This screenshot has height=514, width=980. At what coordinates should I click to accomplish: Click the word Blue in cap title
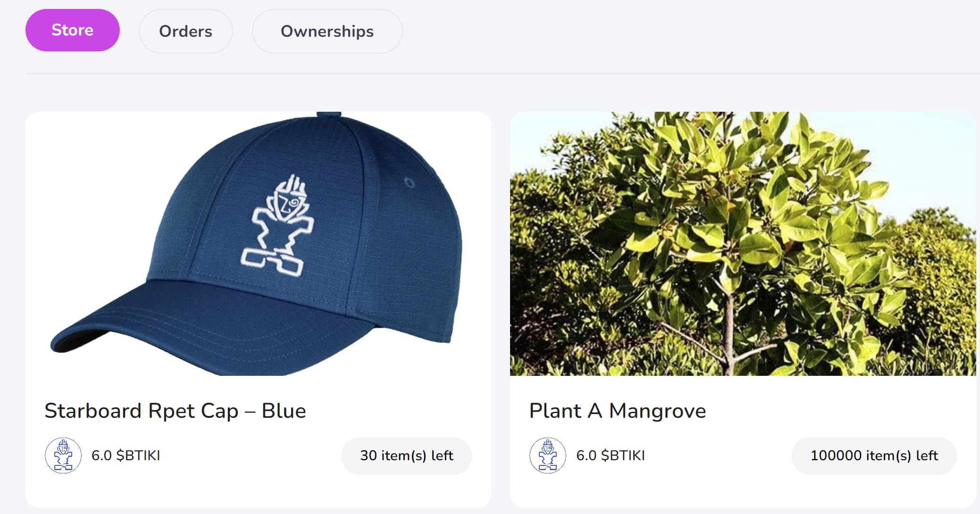click(x=284, y=410)
